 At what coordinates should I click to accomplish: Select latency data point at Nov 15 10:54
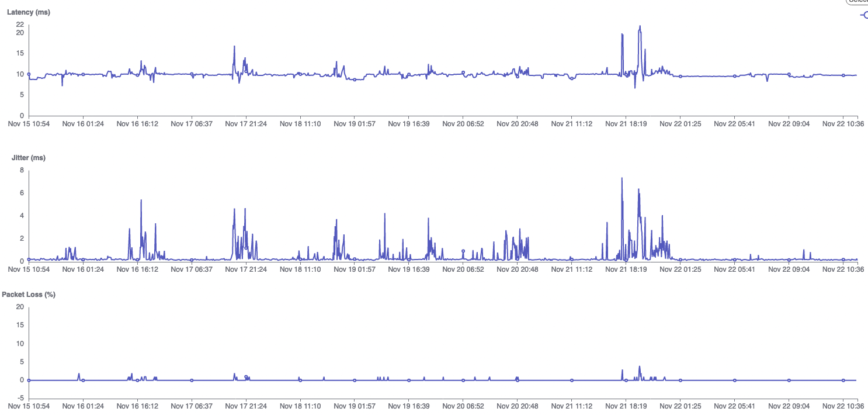(29, 75)
